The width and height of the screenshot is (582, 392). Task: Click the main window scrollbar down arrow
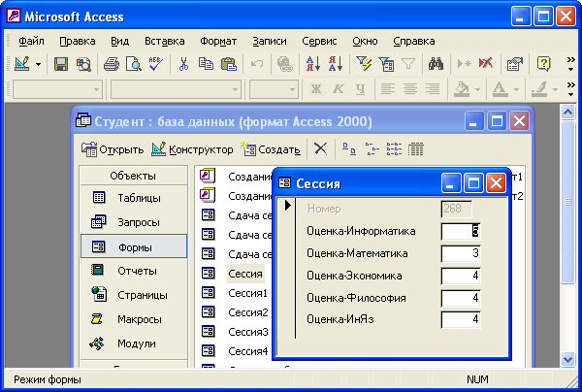pos(568,359)
